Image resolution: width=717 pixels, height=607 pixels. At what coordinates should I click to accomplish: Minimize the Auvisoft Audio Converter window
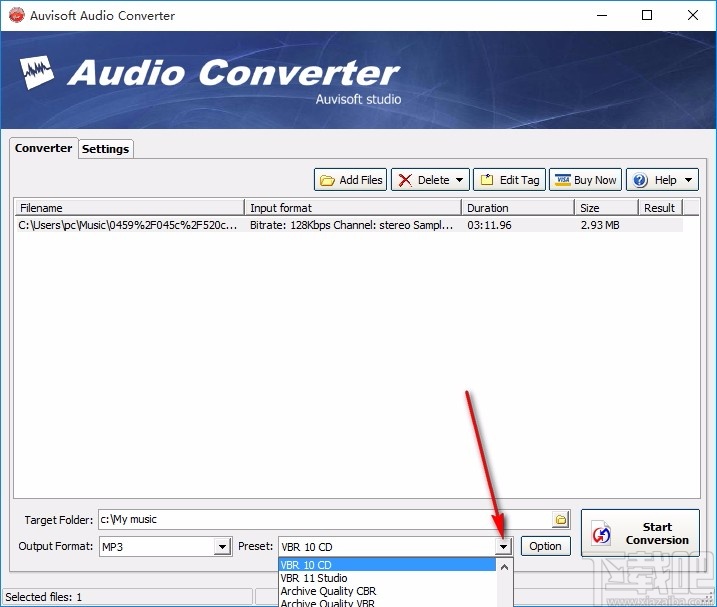(602, 15)
